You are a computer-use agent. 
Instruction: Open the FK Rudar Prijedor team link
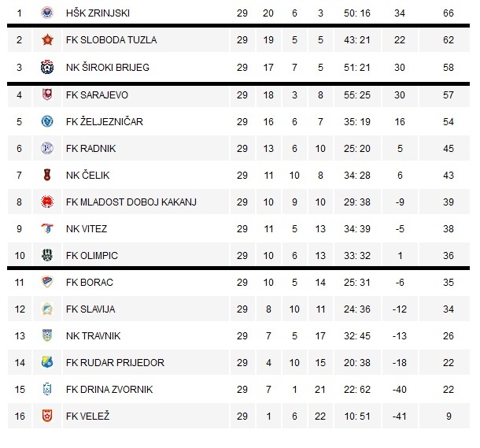tap(115, 362)
